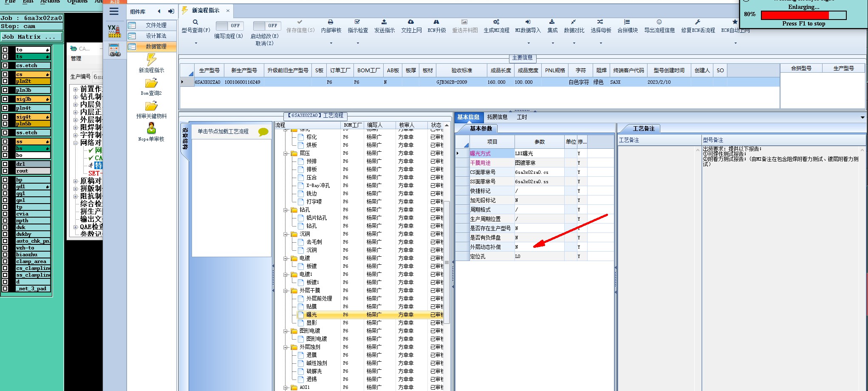Open dropdown arrow under MI数据导入

coord(529,43)
